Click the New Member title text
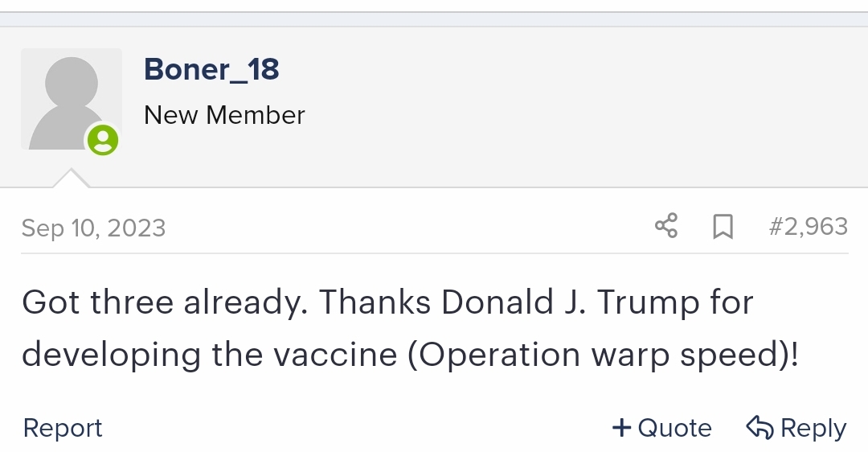 [224, 115]
